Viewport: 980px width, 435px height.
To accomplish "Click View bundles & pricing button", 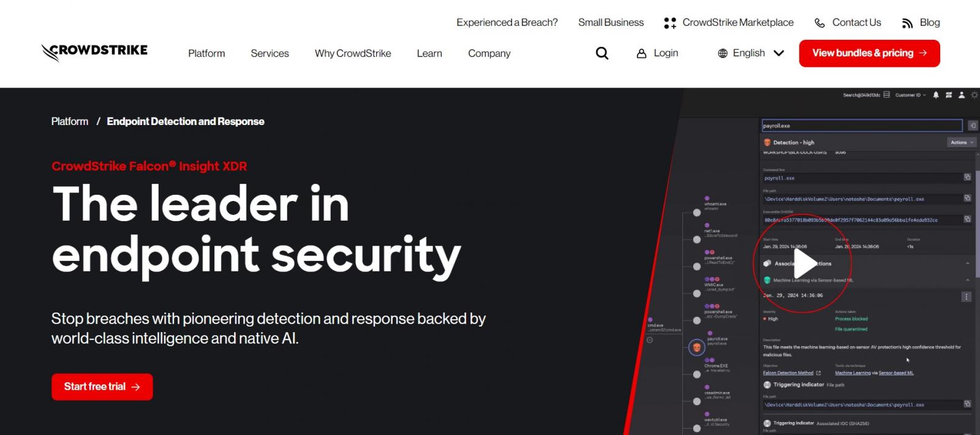I will (869, 53).
